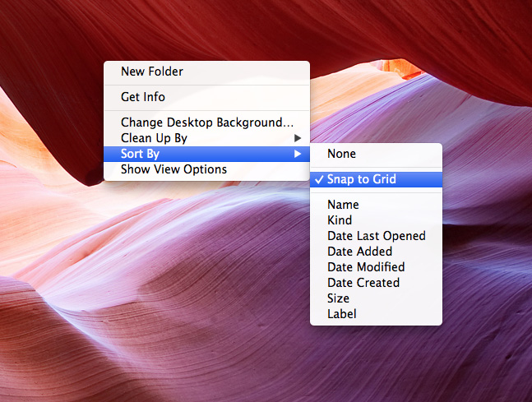This screenshot has width=532, height=402.
Task: Sort desktop items by Name
Action: (x=376, y=205)
